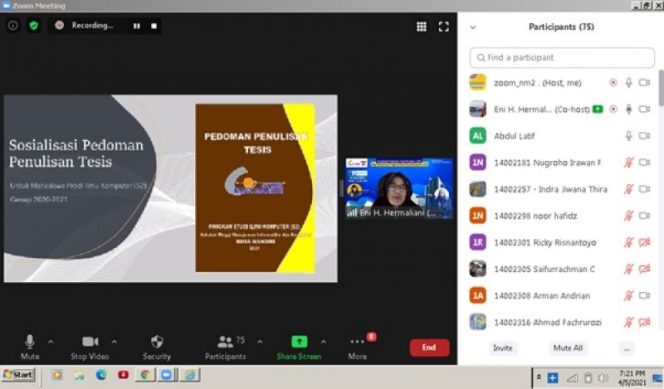Click disabled camera icon for Saifurrachman
The width and height of the screenshot is (664, 389).
coord(645,269)
